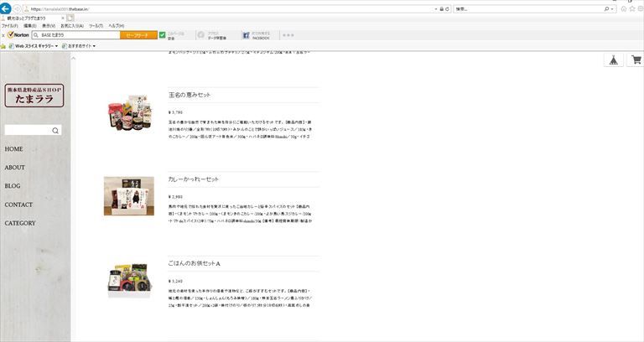
Task: Click the Norton toolbar search field
Action: [76, 35]
